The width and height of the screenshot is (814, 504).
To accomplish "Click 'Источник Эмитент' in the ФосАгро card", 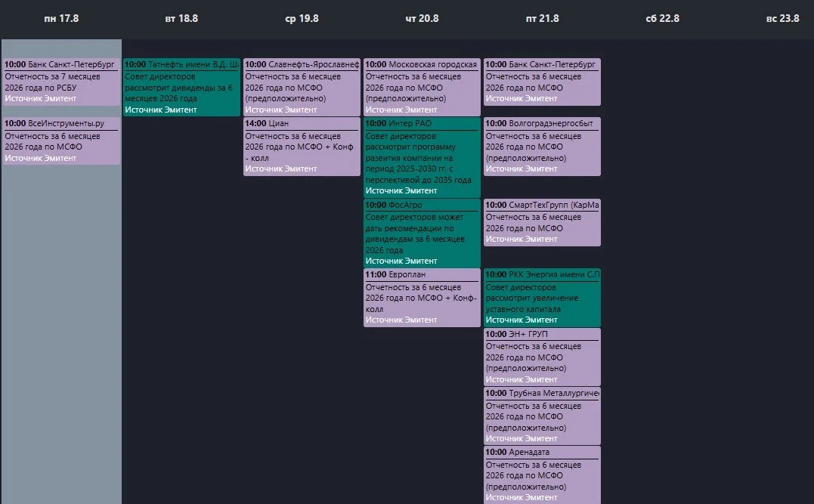I will tap(401, 261).
